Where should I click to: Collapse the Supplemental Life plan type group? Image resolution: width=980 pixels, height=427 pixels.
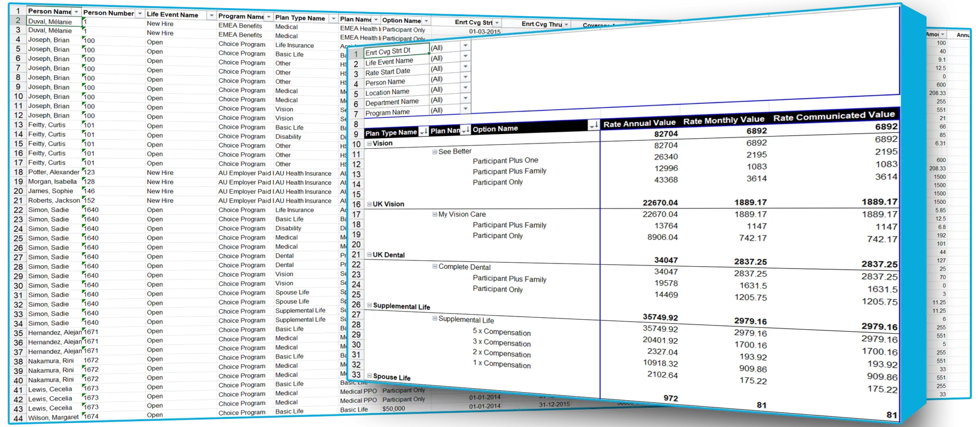point(369,305)
